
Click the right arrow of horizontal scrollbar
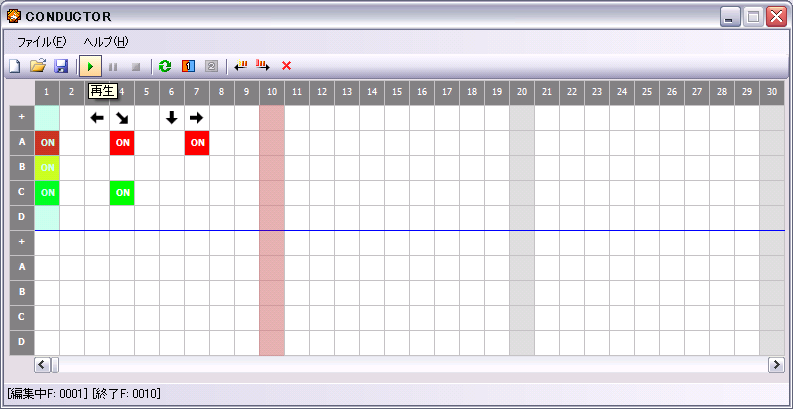[x=776, y=365]
